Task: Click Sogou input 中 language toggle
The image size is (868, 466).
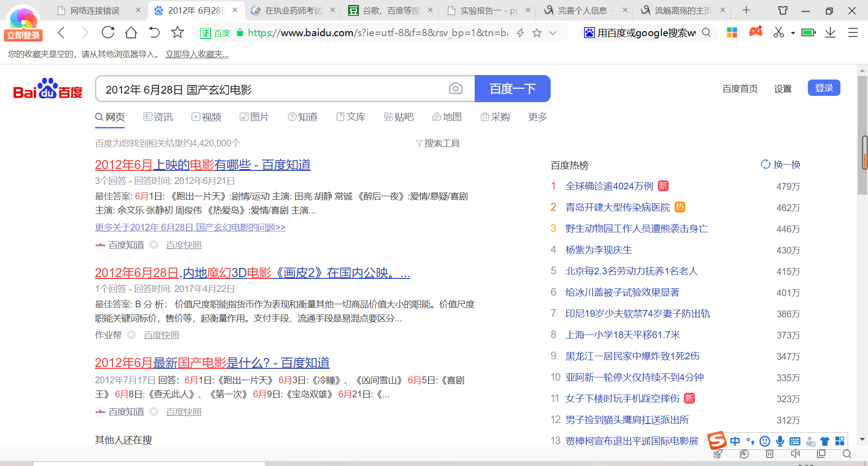Action: 735,441
